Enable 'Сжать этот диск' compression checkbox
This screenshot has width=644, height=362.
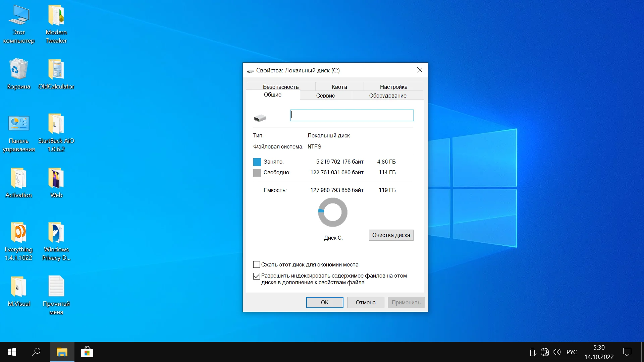coord(257,265)
